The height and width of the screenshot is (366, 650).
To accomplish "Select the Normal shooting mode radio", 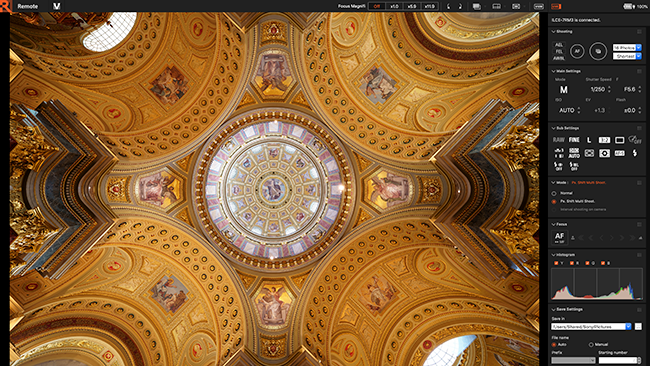I will (554, 193).
